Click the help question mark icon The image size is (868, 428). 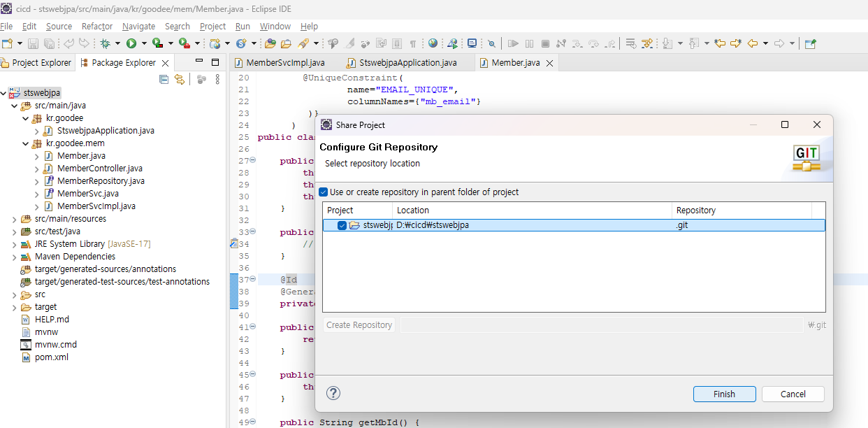[x=333, y=394]
